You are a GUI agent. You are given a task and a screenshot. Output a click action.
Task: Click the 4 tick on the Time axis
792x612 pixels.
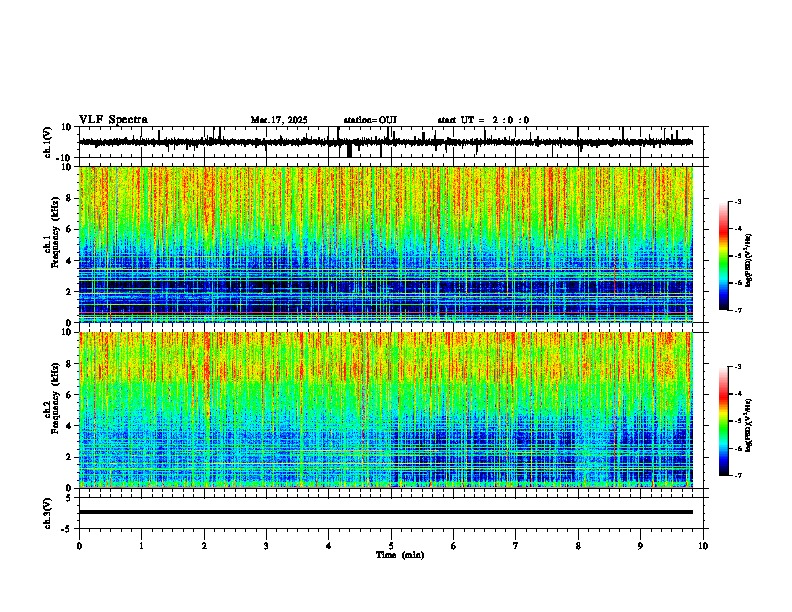[329, 546]
